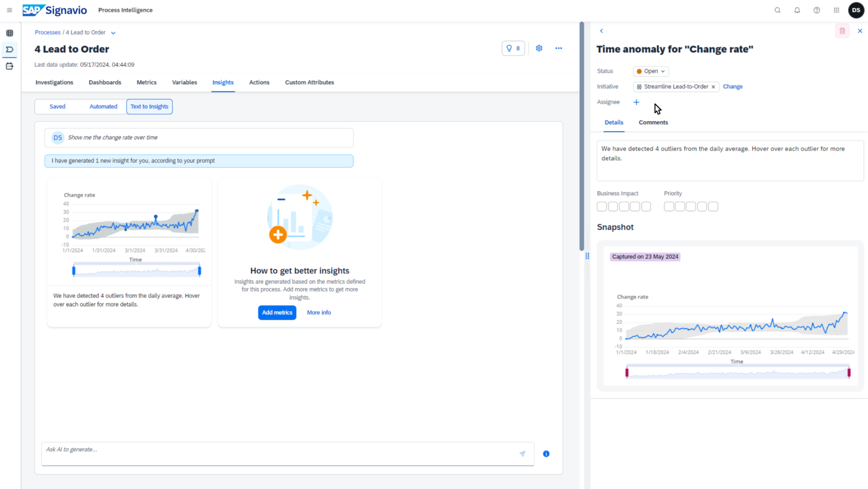This screenshot has height=489, width=868.
Task: Switch to the Dashboards tab
Action: pyautogui.click(x=105, y=82)
